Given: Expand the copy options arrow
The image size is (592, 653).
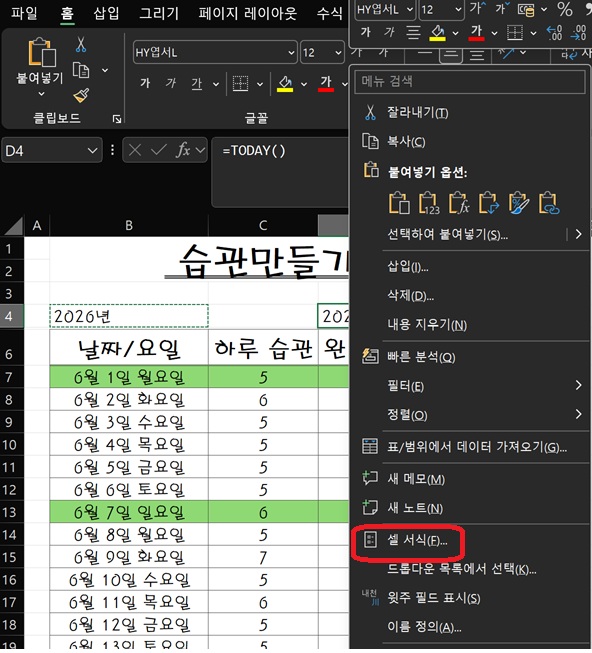Looking at the screenshot, I should point(105,70).
